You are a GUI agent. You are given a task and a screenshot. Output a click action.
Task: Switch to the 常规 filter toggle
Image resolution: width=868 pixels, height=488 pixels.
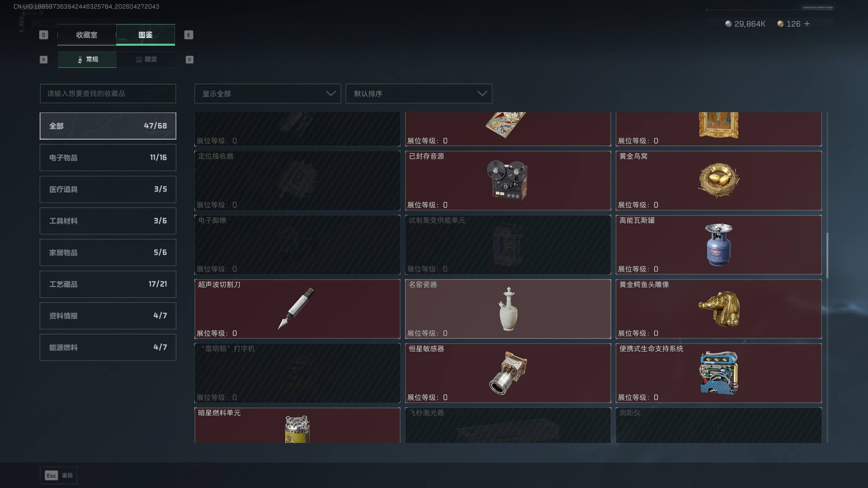(87, 59)
